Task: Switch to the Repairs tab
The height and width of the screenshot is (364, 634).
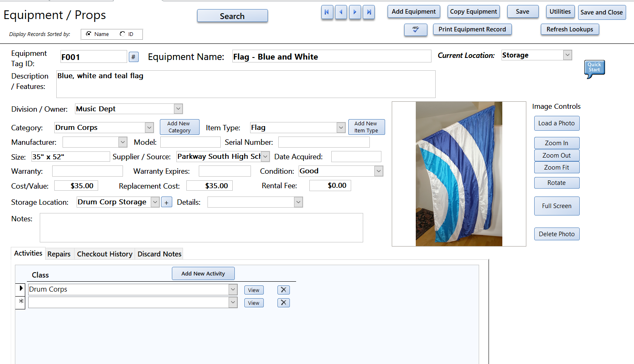Action: 59,254
